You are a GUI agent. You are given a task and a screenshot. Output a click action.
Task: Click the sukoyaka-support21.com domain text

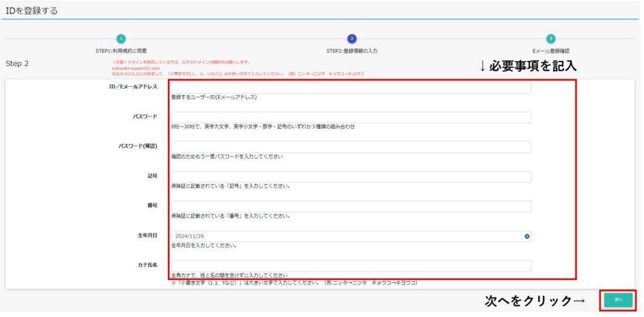click(x=136, y=68)
